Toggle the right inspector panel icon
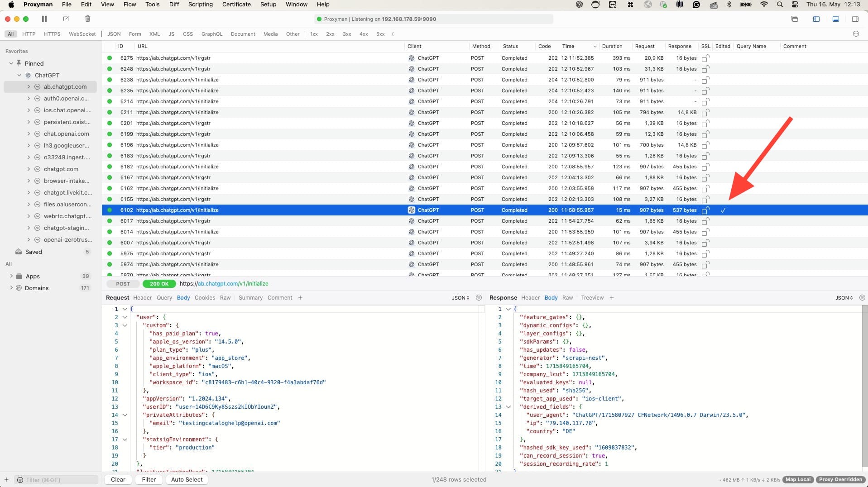868x487 pixels. coord(855,19)
